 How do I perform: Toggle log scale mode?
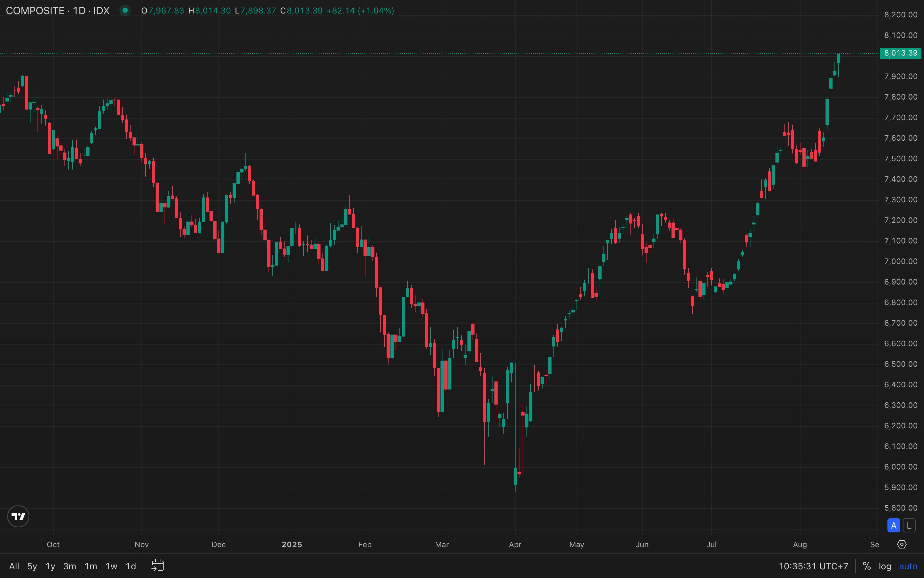[885, 566]
